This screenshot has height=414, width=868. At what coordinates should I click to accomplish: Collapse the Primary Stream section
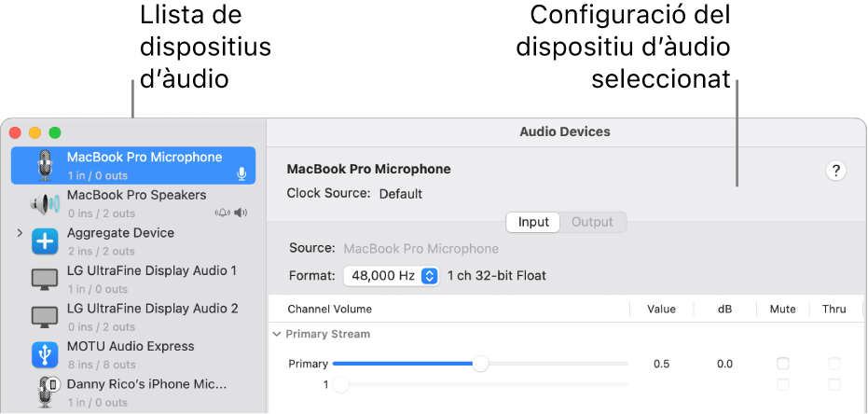[276, 334]
